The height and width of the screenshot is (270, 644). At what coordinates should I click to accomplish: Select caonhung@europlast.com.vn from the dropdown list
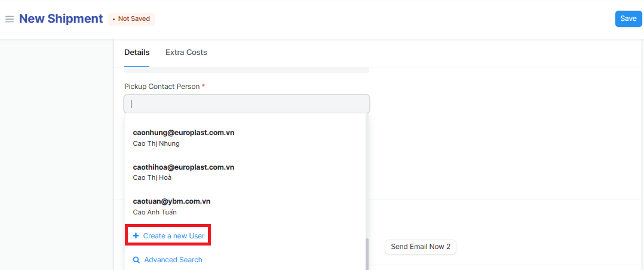pos(183,133)
